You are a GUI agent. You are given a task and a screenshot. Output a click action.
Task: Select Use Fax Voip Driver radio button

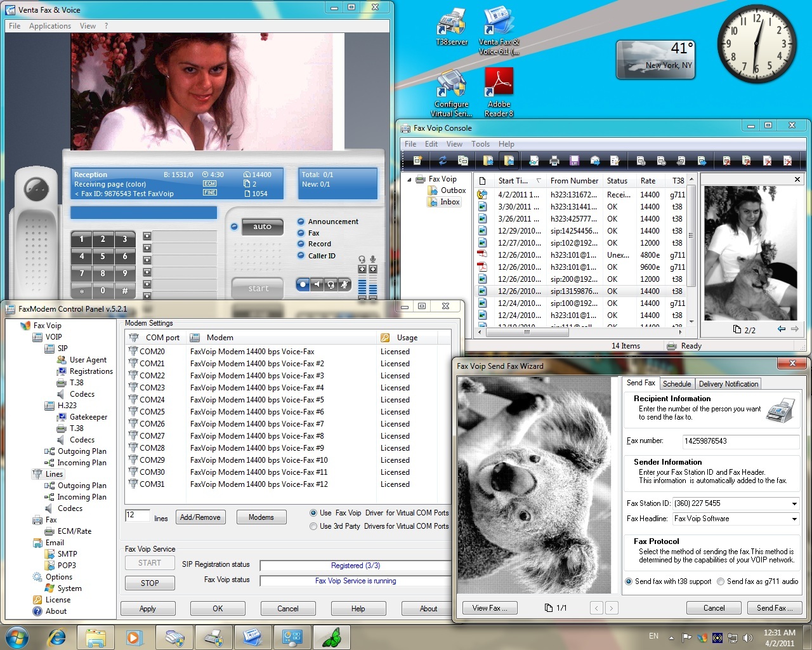click(313, 513)
